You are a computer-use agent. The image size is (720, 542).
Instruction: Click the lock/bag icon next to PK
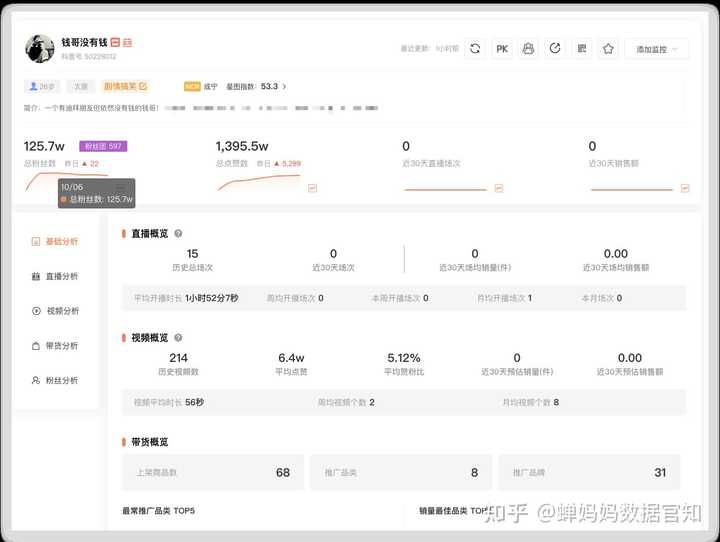click(x=529, y=49)
